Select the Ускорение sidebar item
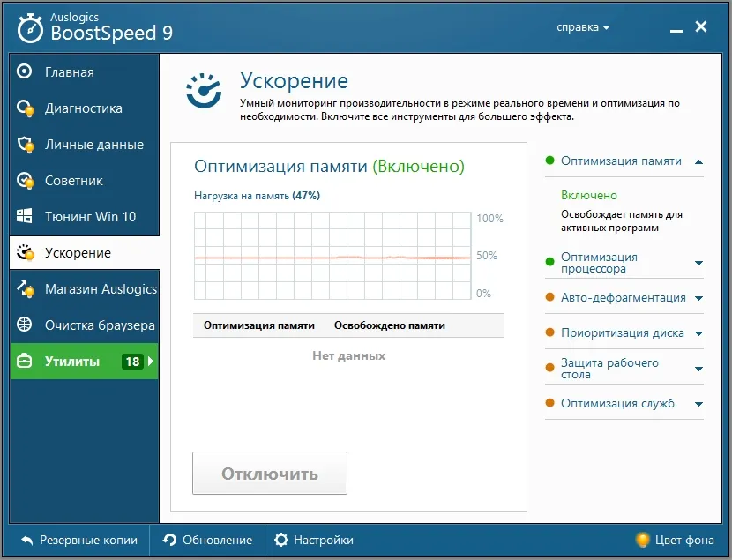The width and height of the screenshot is (732, 560). coord(85,252)
